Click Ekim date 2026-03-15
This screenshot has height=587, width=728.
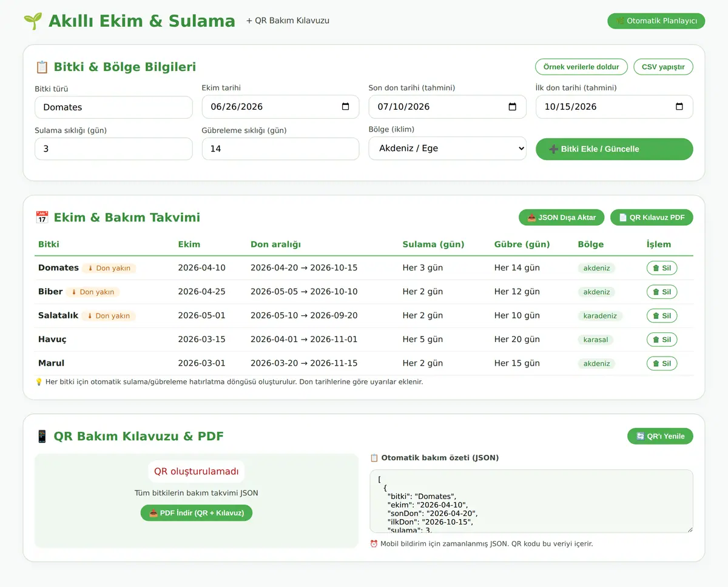201,340
